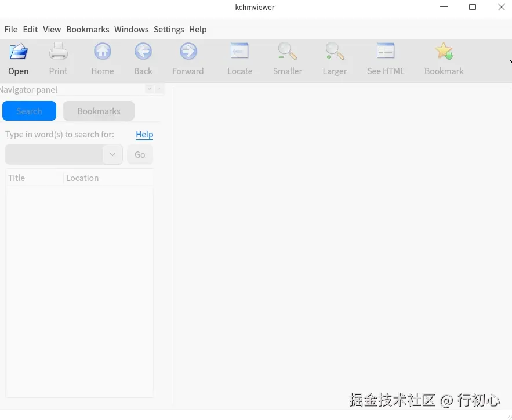Open the File menu
The image size is (512, 420).
point(11,30)
